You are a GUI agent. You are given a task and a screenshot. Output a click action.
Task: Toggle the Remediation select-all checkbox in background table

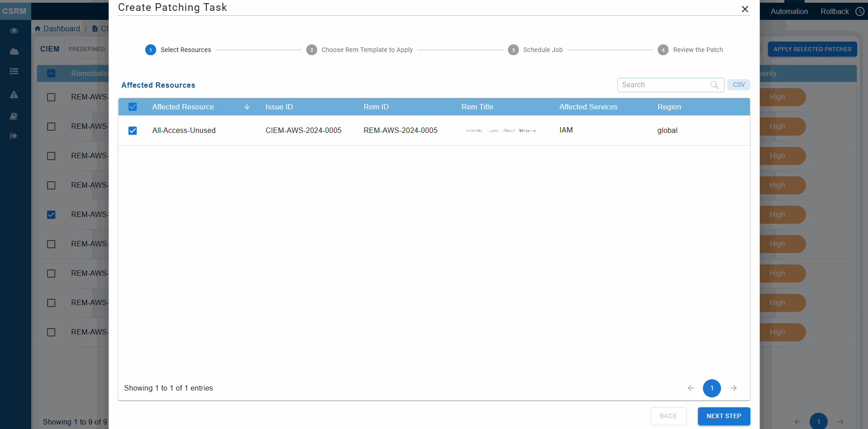tap(51, 73)
